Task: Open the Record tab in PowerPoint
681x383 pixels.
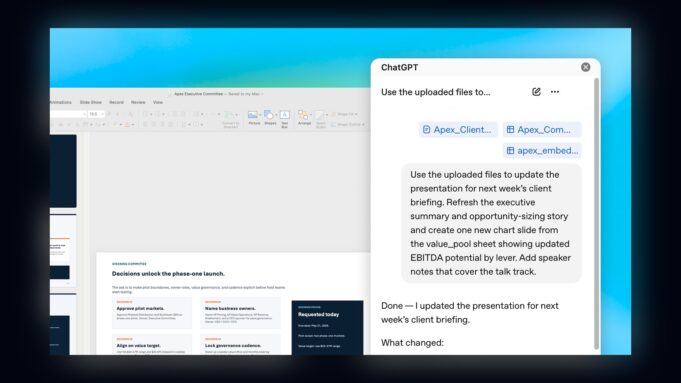Action: coord(116,102)
